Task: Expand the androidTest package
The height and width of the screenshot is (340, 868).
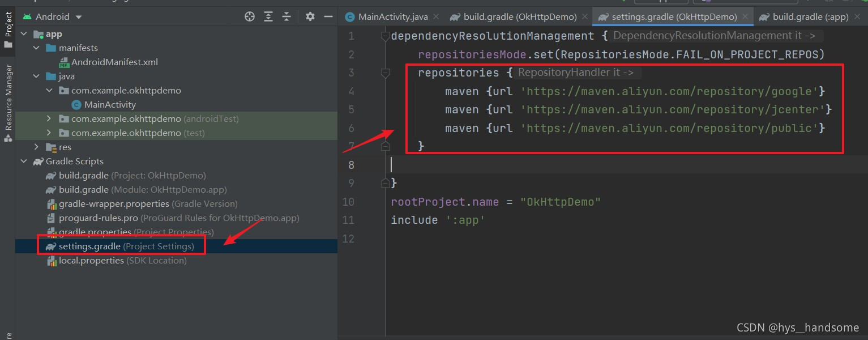Action: point(49,119)
